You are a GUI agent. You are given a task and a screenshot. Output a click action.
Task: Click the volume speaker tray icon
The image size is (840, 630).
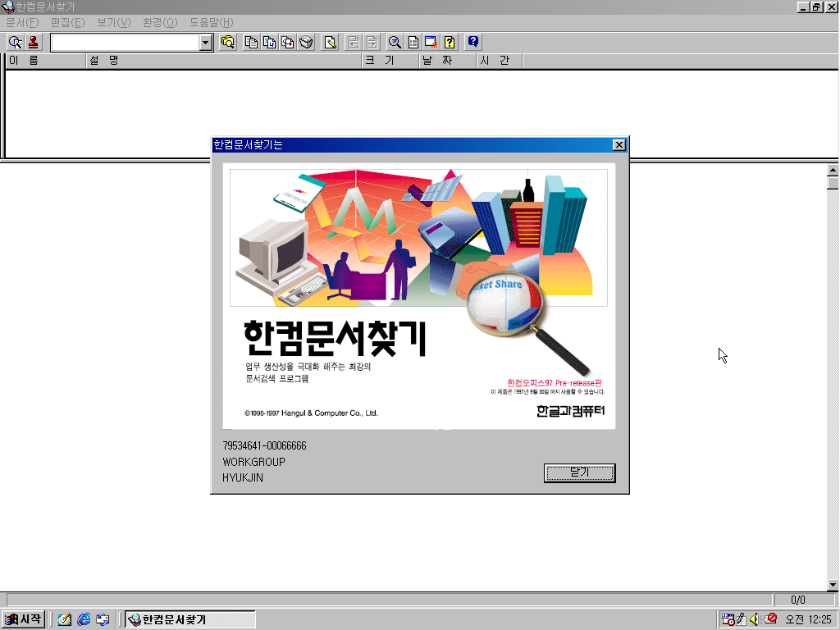point(756,619)
